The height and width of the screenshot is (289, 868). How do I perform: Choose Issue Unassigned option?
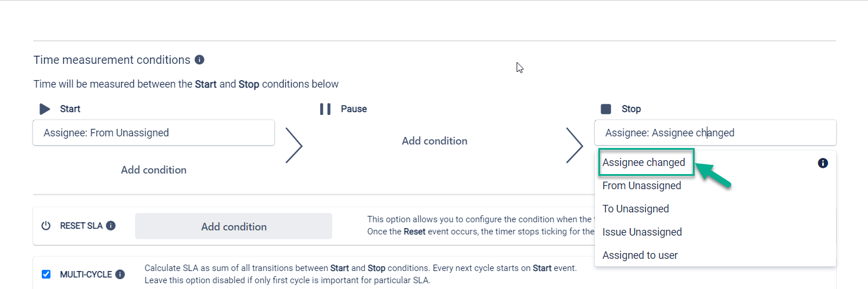(642, 232)
